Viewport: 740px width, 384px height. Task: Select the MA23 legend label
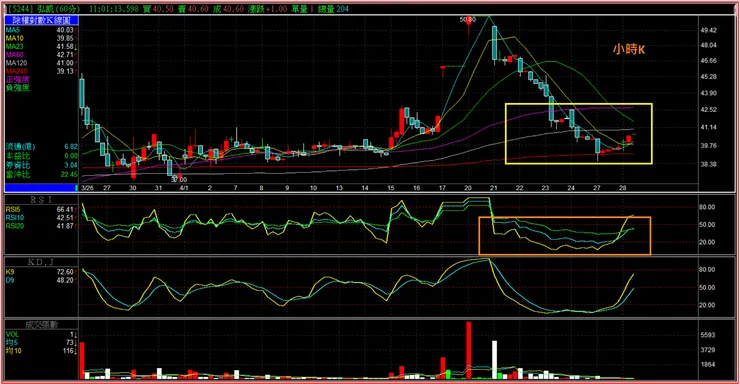15,46
